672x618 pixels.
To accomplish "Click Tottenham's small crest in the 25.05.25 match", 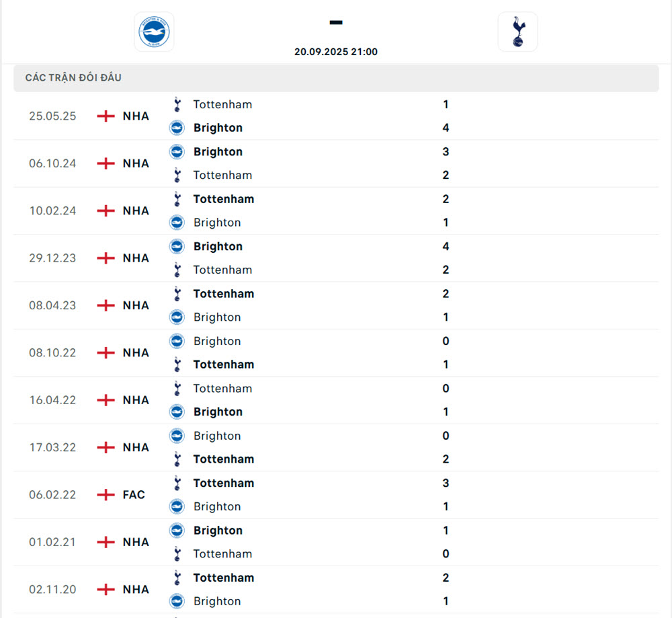I will click(x=177, y=104).
